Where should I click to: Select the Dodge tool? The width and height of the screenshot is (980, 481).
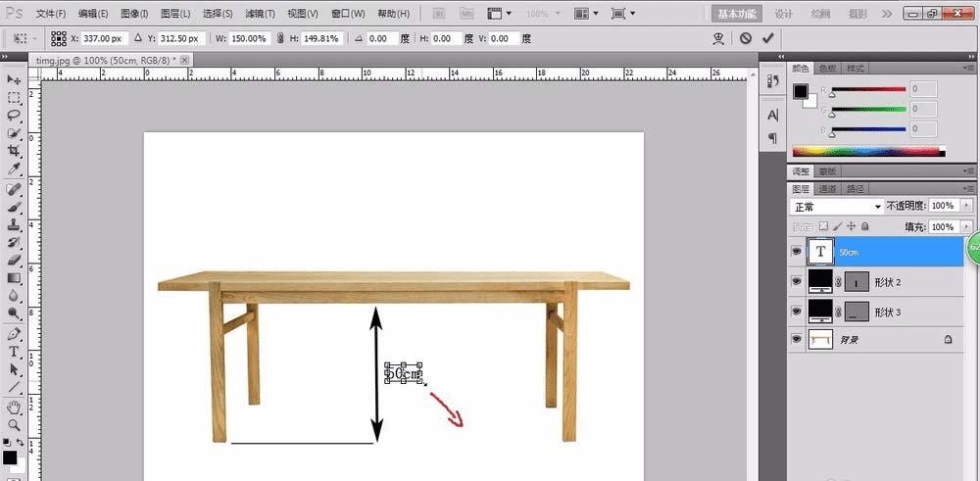coord(13,313)
